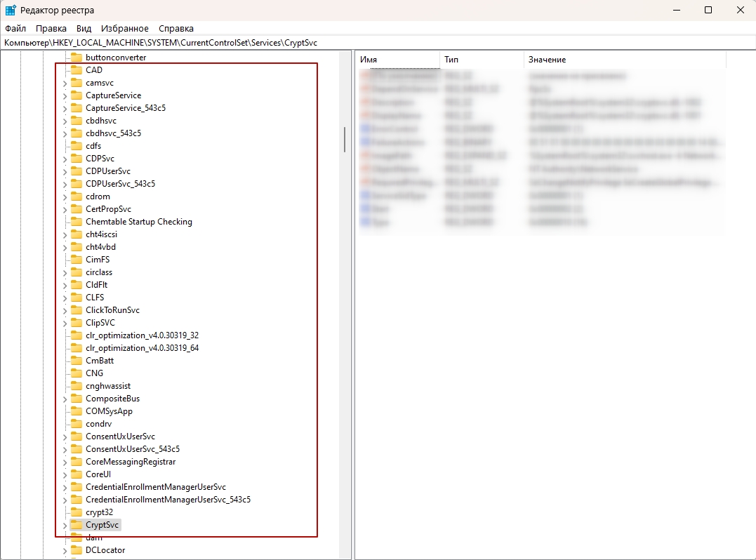Expand the CertPropSvc tree branch

point(65,209)
